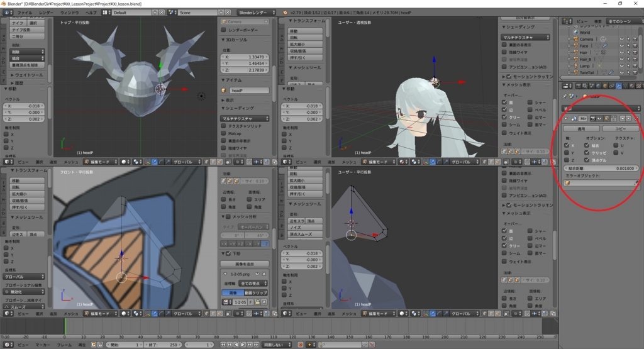Click the ナイフ投影 button
Image resolution: width=644 pixels, height=349 pixels.
[27, 30]
